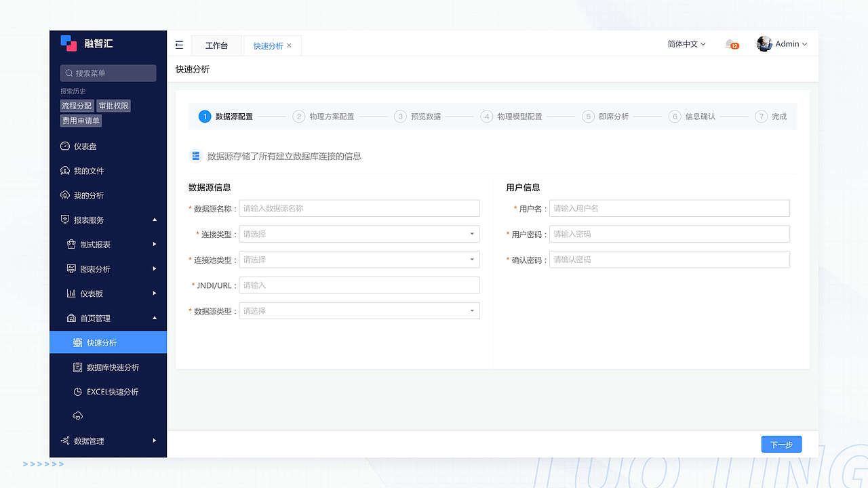
Task: Click the 仪表板 bar chart icon
Action: 71,293
